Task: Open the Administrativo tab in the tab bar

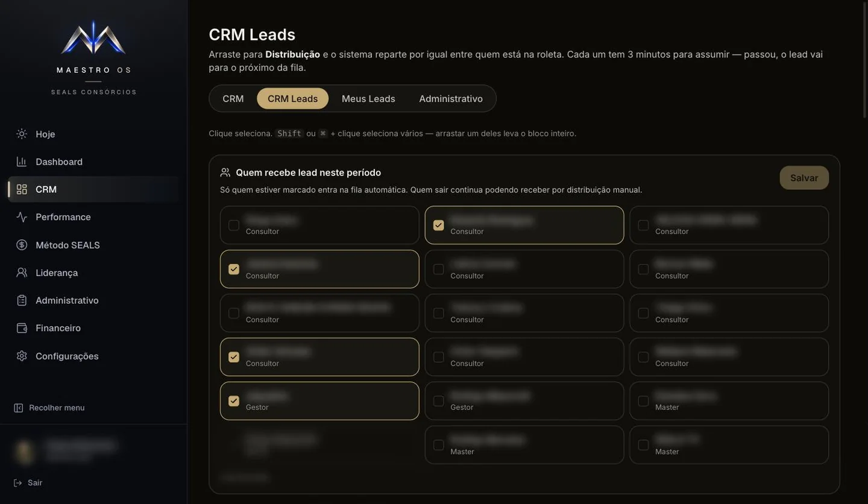Action: tap(451, 98)
